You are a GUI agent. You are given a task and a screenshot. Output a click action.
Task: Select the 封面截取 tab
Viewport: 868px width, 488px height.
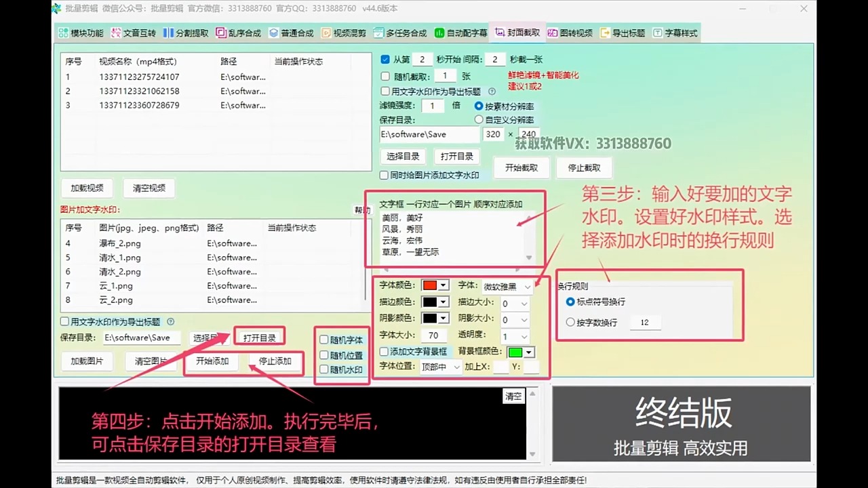click(x=517, y=32)
